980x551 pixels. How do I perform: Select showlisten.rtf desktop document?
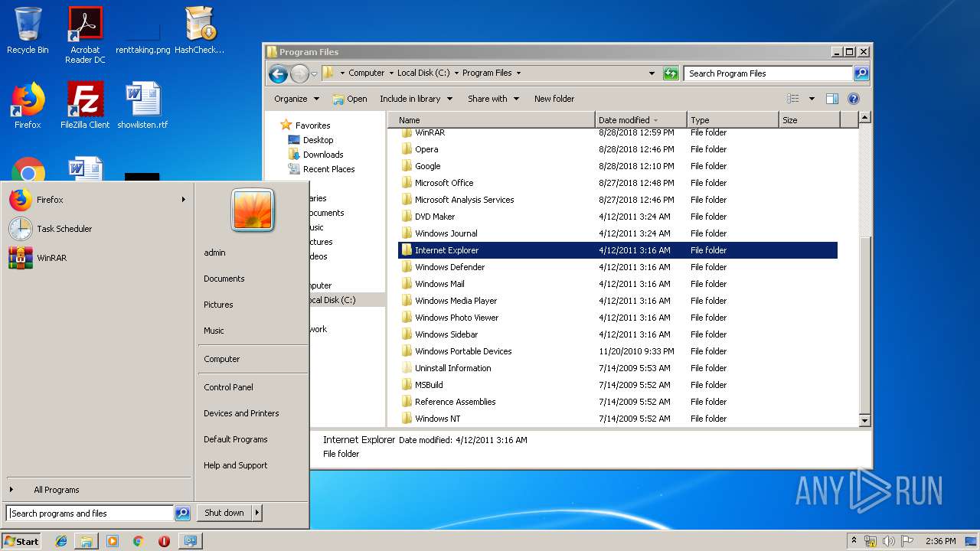tap(142, 106)
